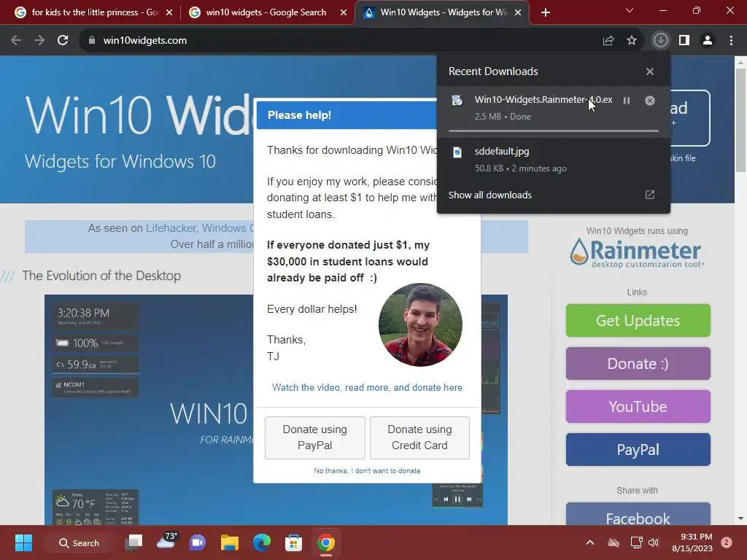Click Donate using PayPal button
The image size is (747, 560).
pos(315,437)
